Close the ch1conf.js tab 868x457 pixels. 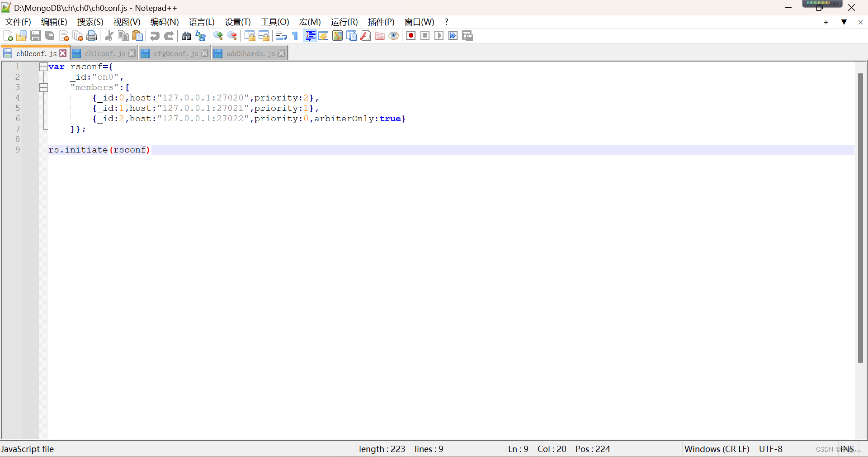point(132,53)
